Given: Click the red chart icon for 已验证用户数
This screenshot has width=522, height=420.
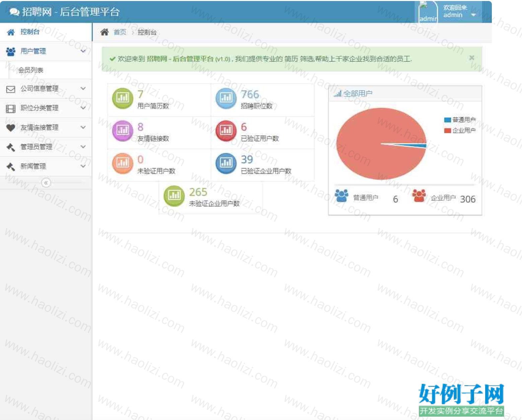Looking at the screenshot, I should (226, 131).
